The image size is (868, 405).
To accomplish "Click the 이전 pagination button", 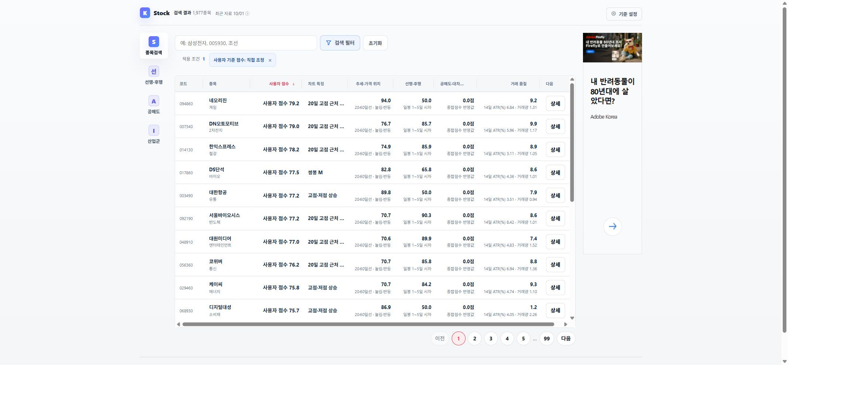I will pos(440,339).
